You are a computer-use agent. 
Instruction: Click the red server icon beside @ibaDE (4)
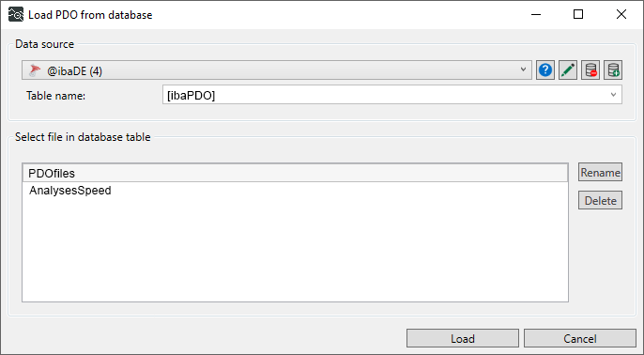35,70
